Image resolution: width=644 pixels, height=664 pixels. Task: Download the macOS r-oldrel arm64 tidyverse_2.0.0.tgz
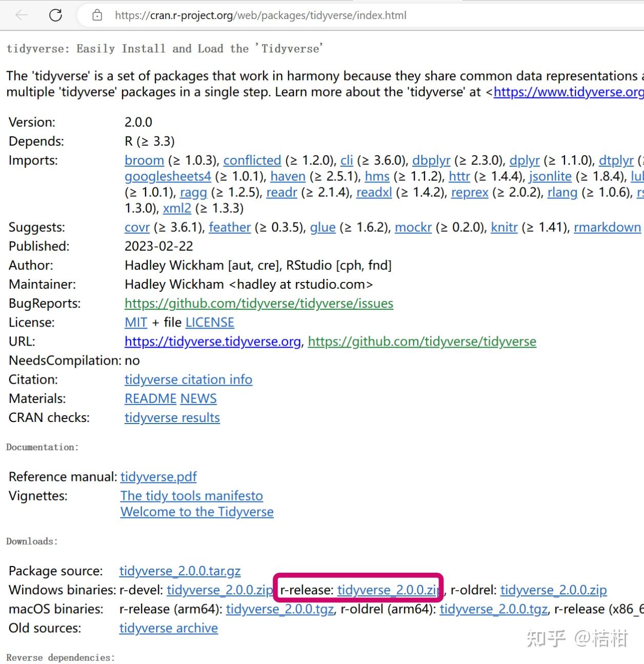494,609
